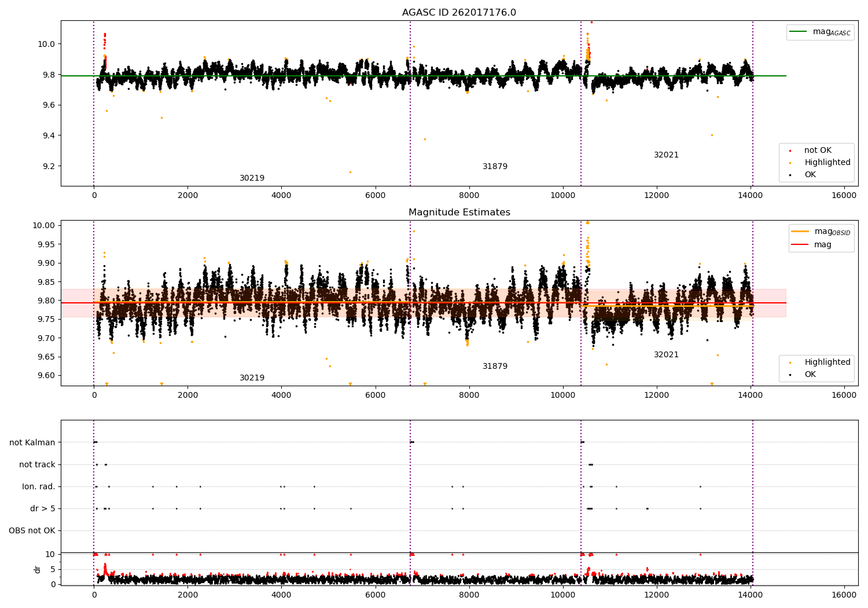Click the 9.95 y-axis tick label

pyautogui.click(x=47, y=244)
